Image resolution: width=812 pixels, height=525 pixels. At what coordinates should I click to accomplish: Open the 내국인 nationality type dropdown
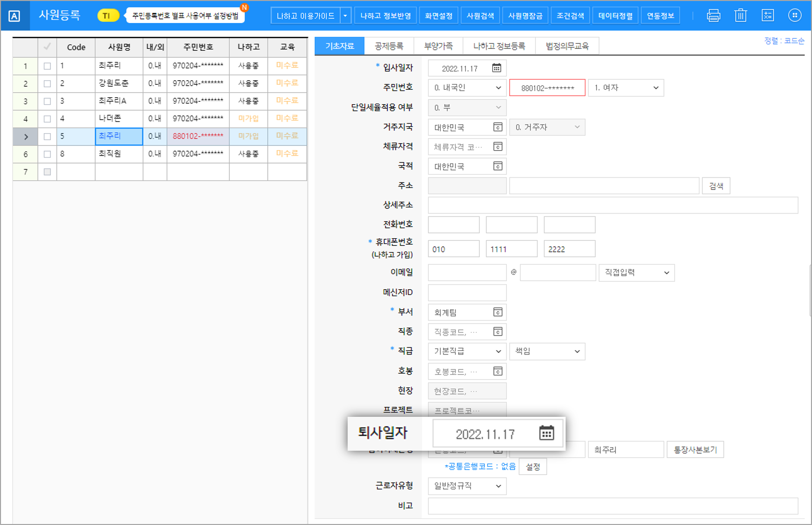click(x=467, y=88)
